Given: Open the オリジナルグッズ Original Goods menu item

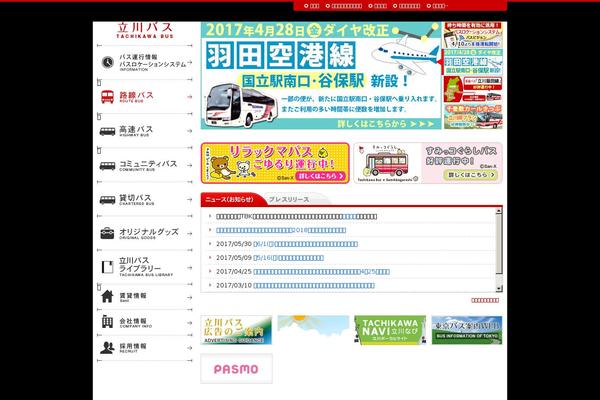Looking at the screenshot, I should coord(145,233).
